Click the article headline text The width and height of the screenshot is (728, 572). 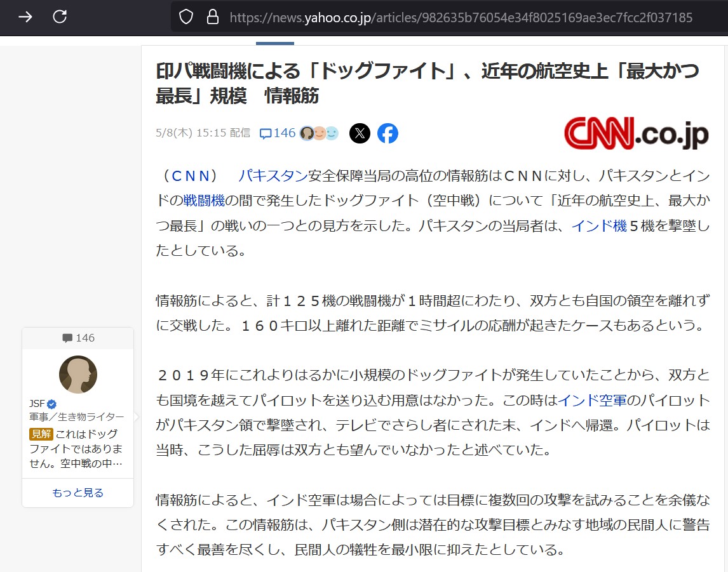(427, 84)
